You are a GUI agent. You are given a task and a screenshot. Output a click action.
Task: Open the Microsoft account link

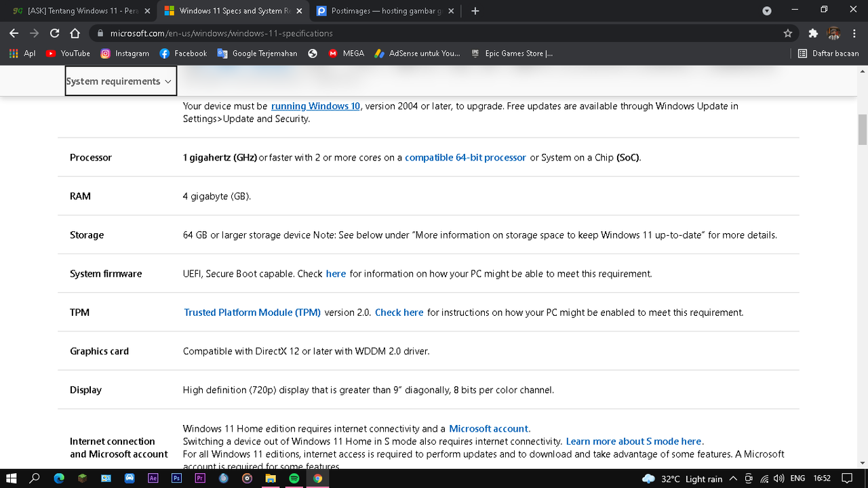click(489, 428)
